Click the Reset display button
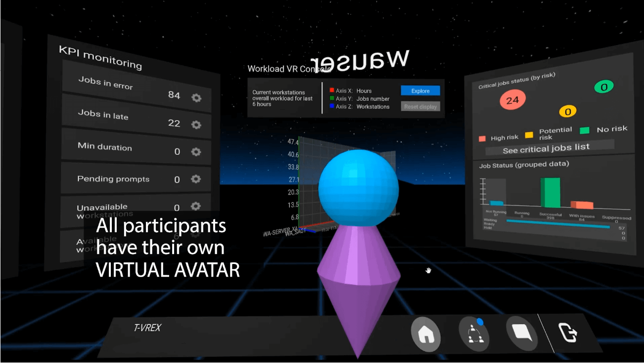 click(420, 106)
